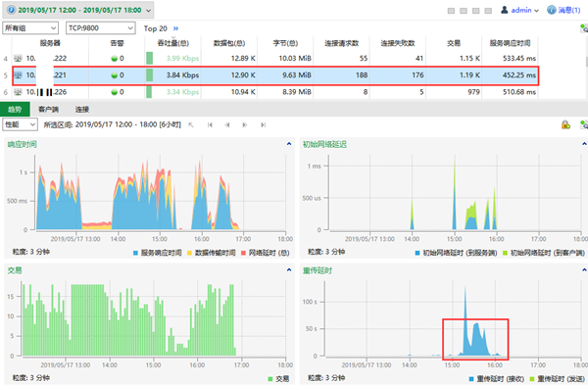Sort by the 告警 column header
Image resolution: width=588 pixels, height=385 pixels.
(117, 43)
